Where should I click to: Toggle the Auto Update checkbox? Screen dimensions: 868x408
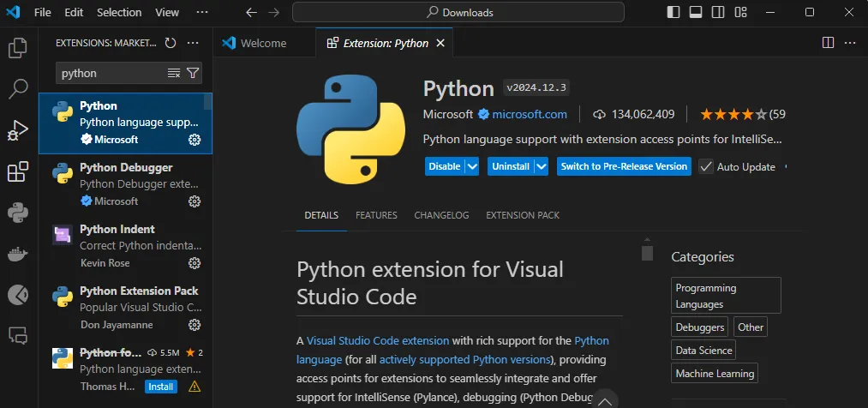click(x=706, y=166)
